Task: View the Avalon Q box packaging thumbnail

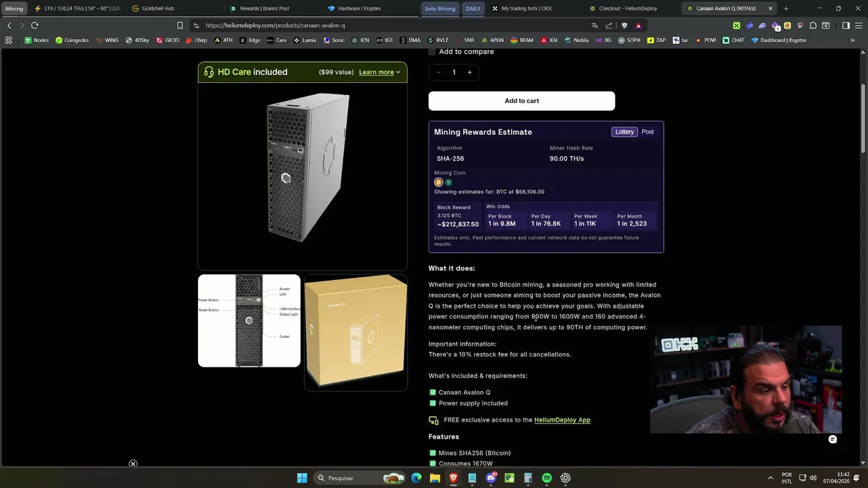Action: coord(355,332)
